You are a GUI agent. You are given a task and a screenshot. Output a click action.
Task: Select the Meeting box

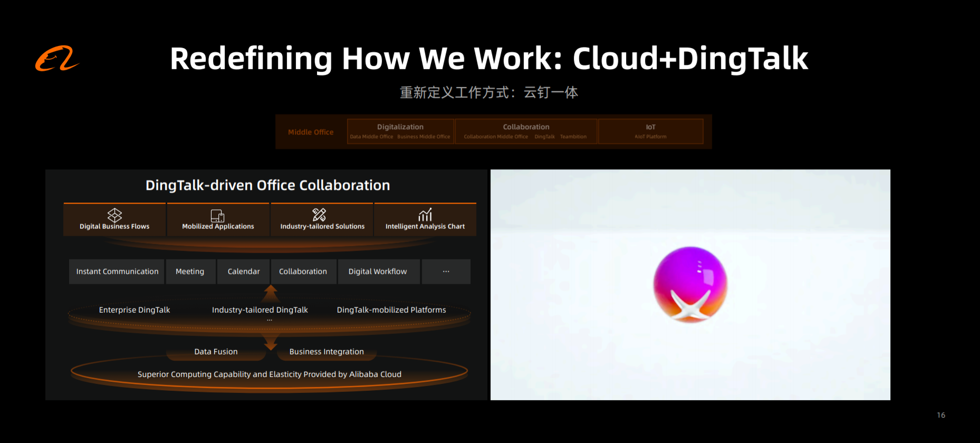click(x=190, y=272)
